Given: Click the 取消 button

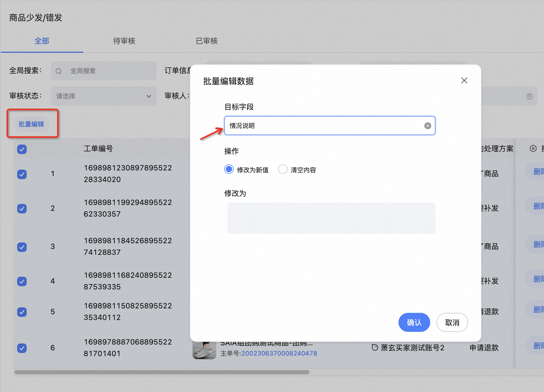Looking at the screenshot, I should [452, 322].
